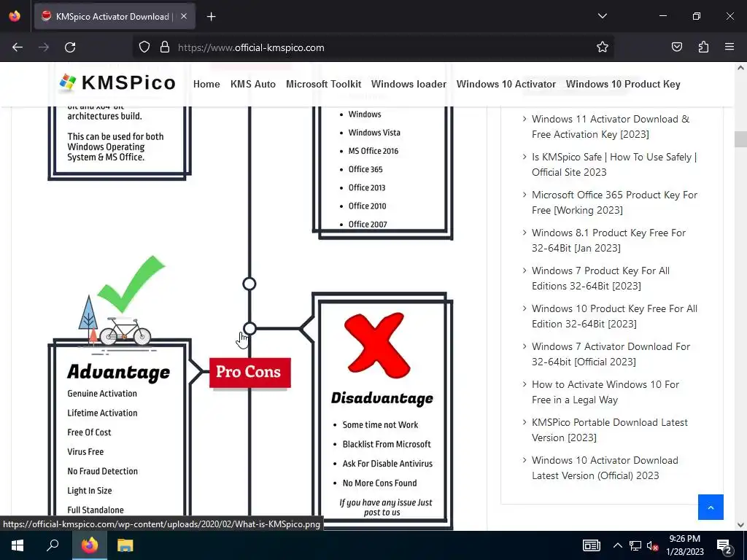The height and width of the screenshot is (560, 747).
Task: Open Microsoft Toolkit nav item
Action: click(323, 85)
